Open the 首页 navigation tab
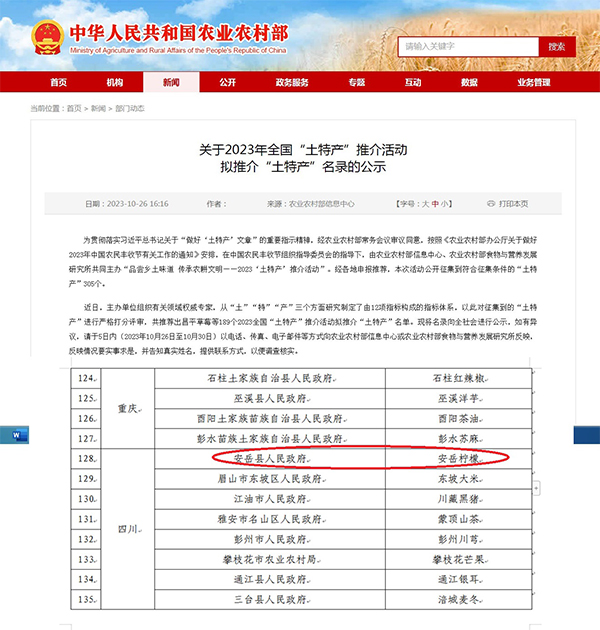The image size is (600, 630). 58,82
